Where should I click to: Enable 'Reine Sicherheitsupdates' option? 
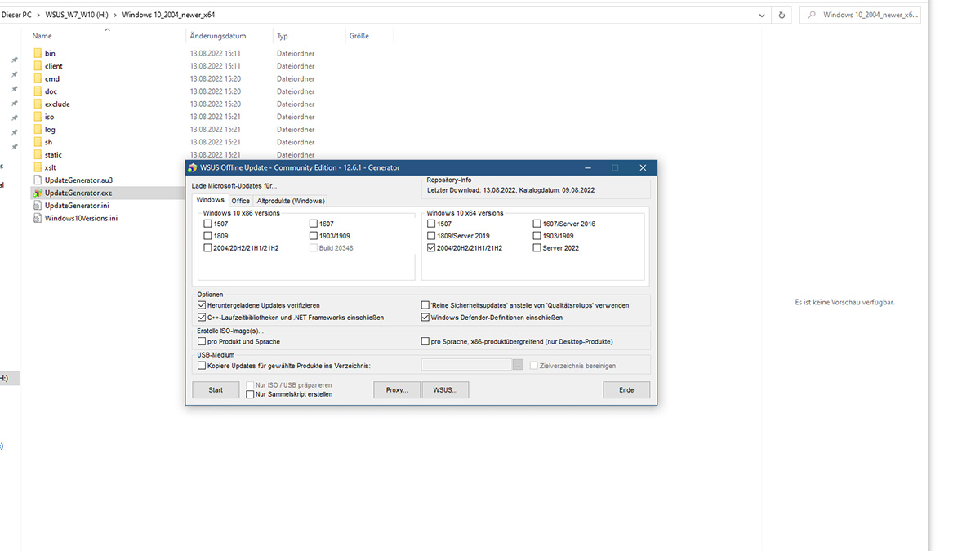coord(425,305)
